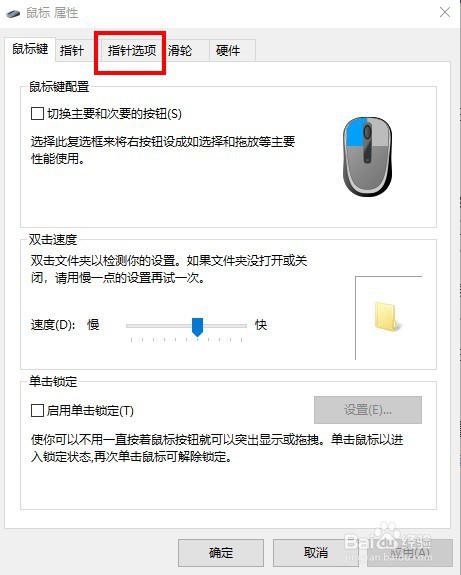
Task: Switch to the 指针 tab
Action: point(72,51)
